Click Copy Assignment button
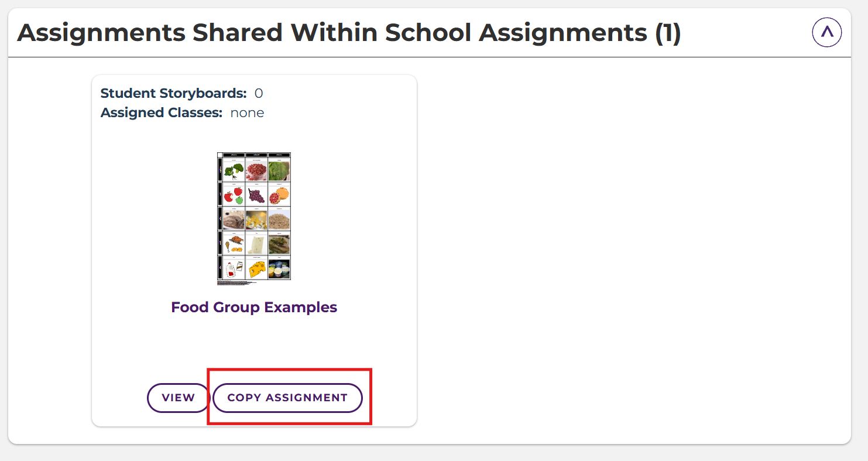Image resolution: width=868 pixels, height=461 pixels. [287, 398]
